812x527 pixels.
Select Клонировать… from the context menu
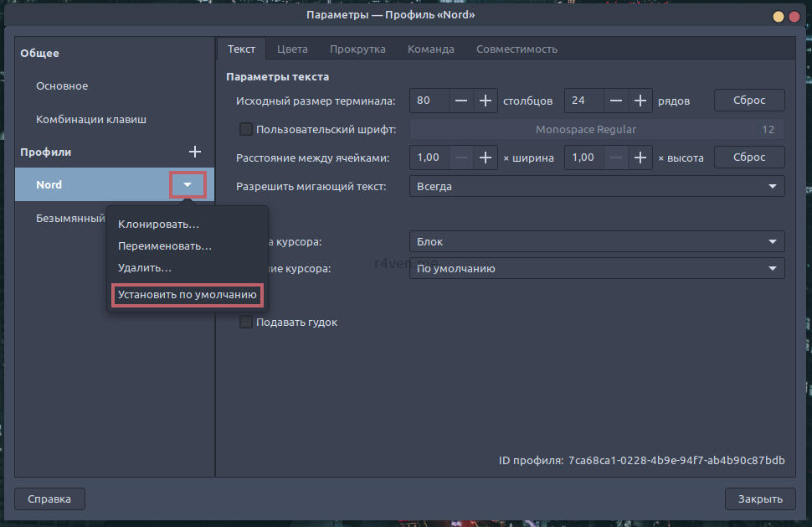[x=158, y=225]
